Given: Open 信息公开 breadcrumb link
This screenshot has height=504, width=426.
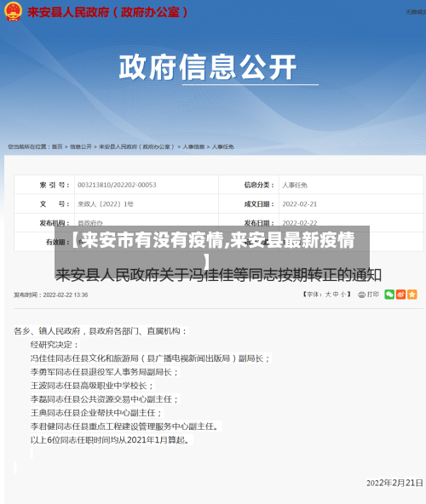Looking at the screenshot, I should (81, 146).
